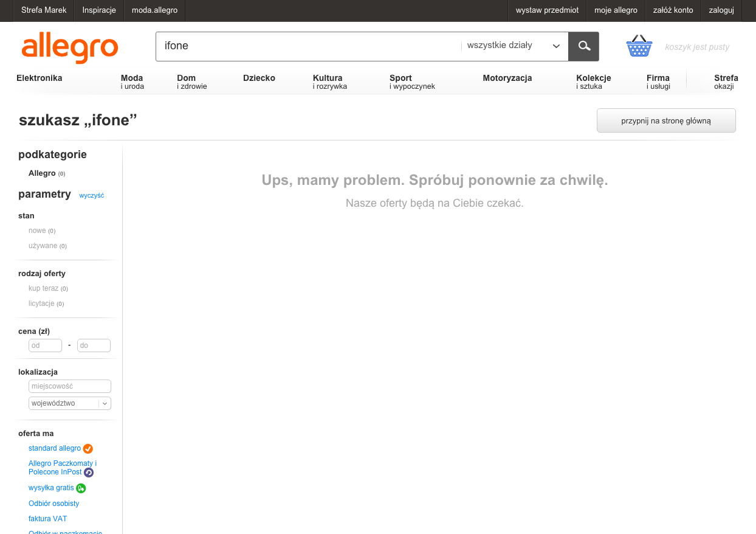Click the 'Ups, mamy problem' error heading

435,180
